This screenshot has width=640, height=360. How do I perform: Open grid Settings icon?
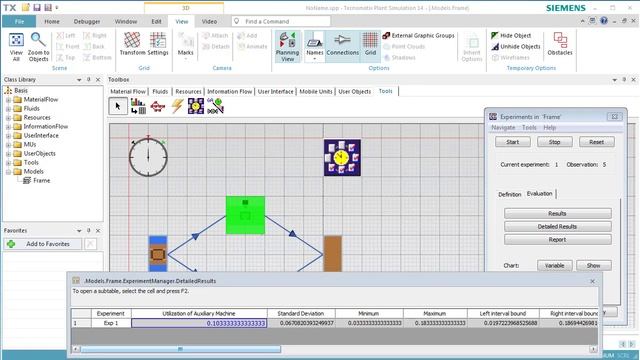click(x=158, y=44)
